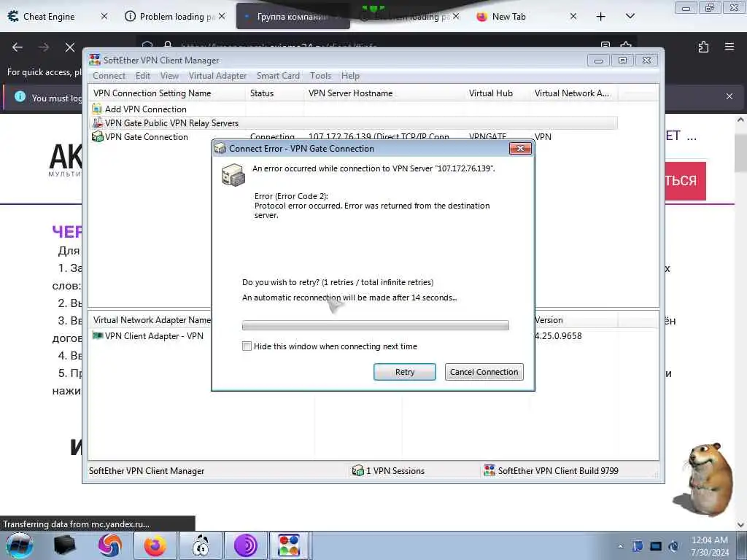Click the flag icon in the system tray

(x=638, y=546)
